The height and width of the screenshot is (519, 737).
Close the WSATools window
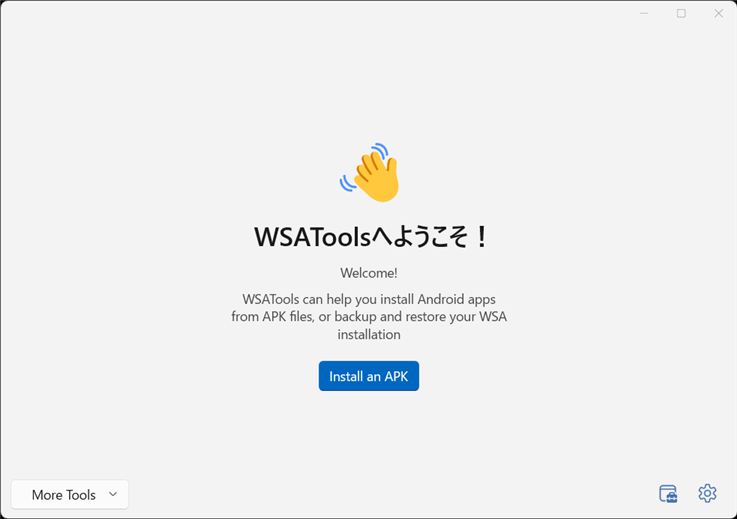[718, 14]
